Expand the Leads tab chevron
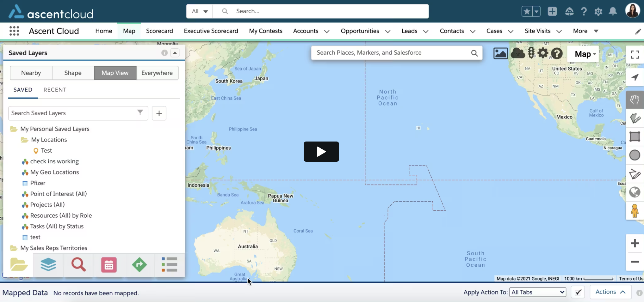The image size is (644, 302). [426, 31]
